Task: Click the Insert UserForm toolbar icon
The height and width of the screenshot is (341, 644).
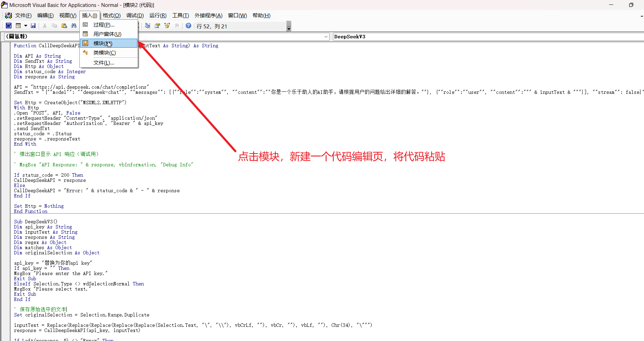Action: 18,26
